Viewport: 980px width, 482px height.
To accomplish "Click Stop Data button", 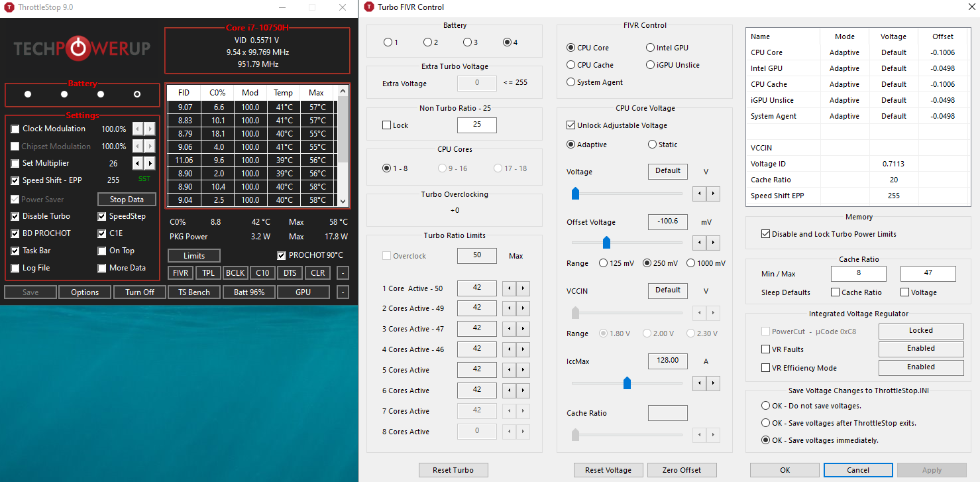I will coord(127,200).
